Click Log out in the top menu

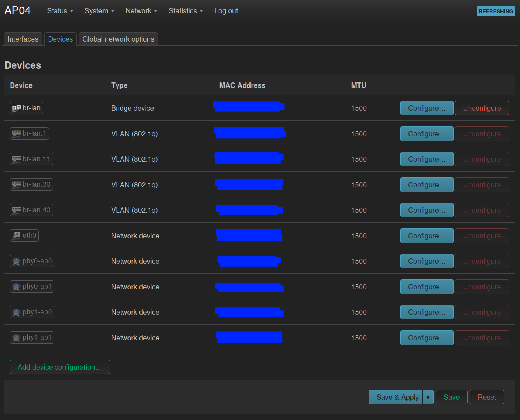pyautogui.click(x=226, y=11)
